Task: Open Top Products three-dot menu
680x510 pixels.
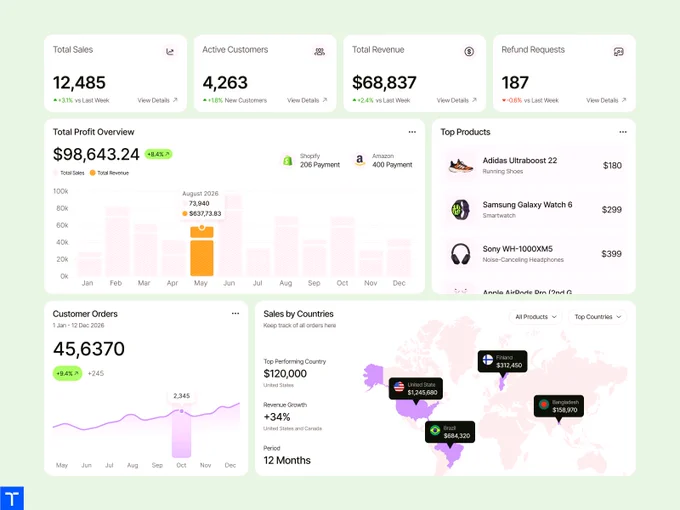Action: (x=623, y=132)
